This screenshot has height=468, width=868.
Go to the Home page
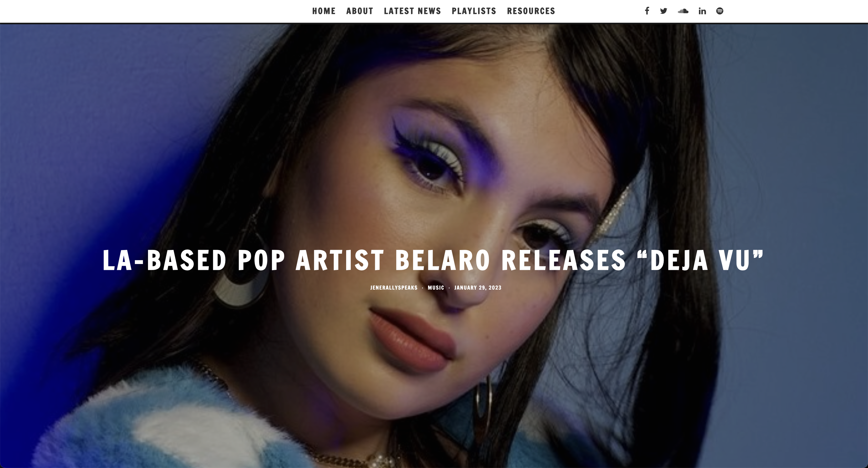tap(324, 11)
